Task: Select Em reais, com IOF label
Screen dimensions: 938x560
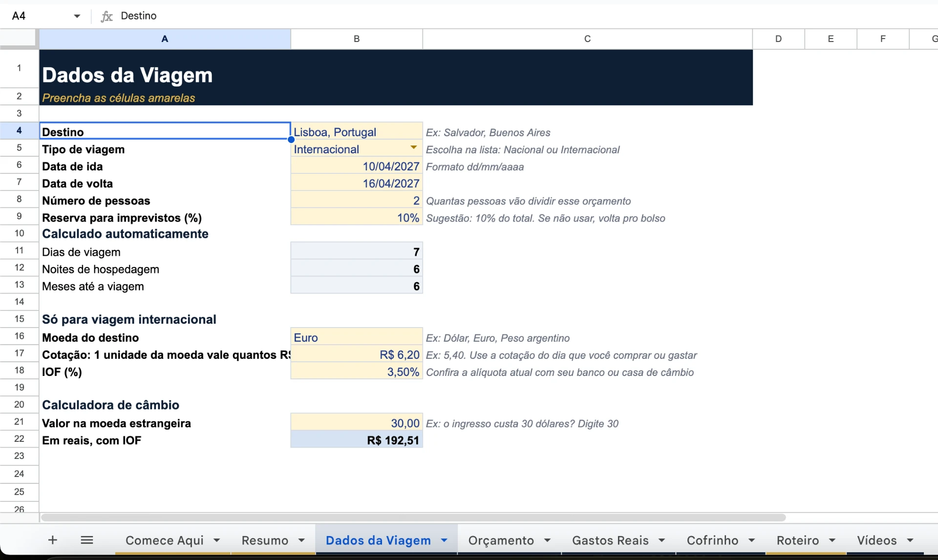Action: pos(165,439)
